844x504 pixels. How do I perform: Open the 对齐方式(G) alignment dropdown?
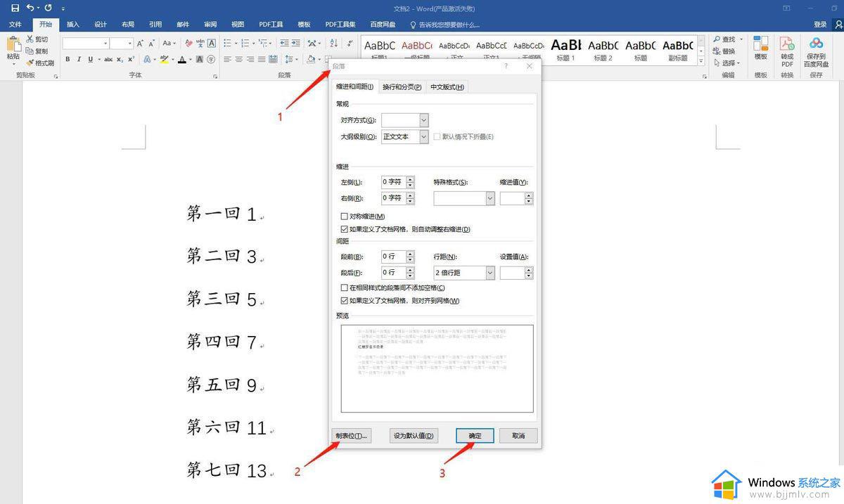tap(423, 120)
